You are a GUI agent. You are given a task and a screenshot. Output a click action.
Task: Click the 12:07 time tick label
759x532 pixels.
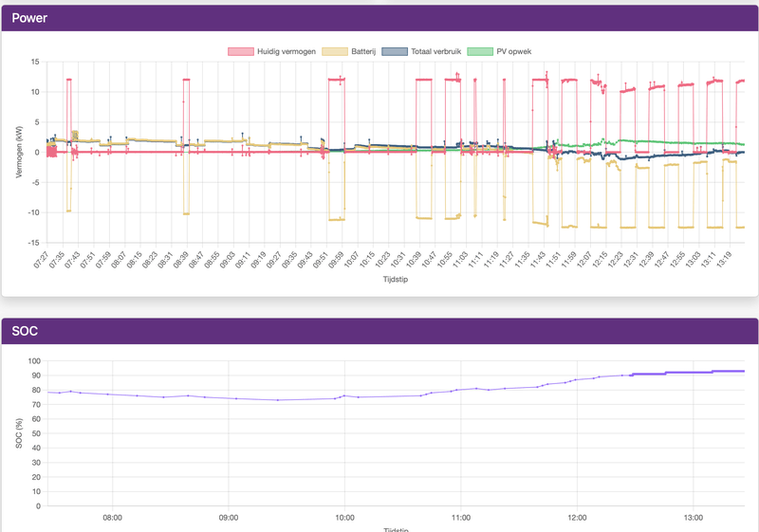click(x=583, y=260)
